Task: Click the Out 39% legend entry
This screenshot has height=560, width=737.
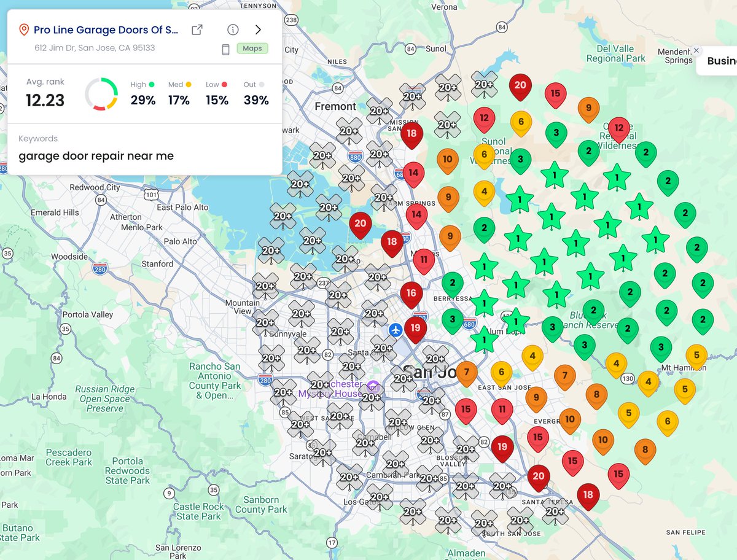Action: pyautogui.click(x=256, y=94)
